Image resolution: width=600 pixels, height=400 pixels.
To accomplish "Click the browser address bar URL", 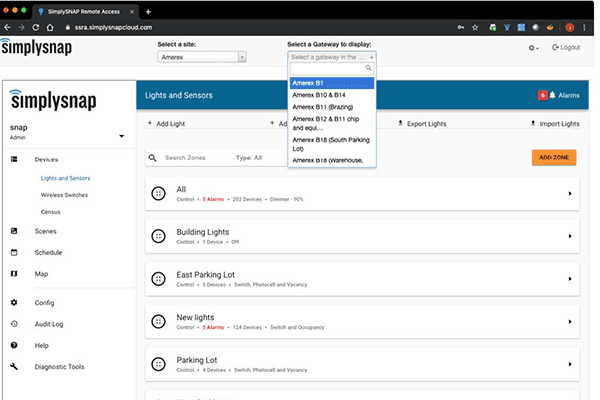I will pos(113,28).
